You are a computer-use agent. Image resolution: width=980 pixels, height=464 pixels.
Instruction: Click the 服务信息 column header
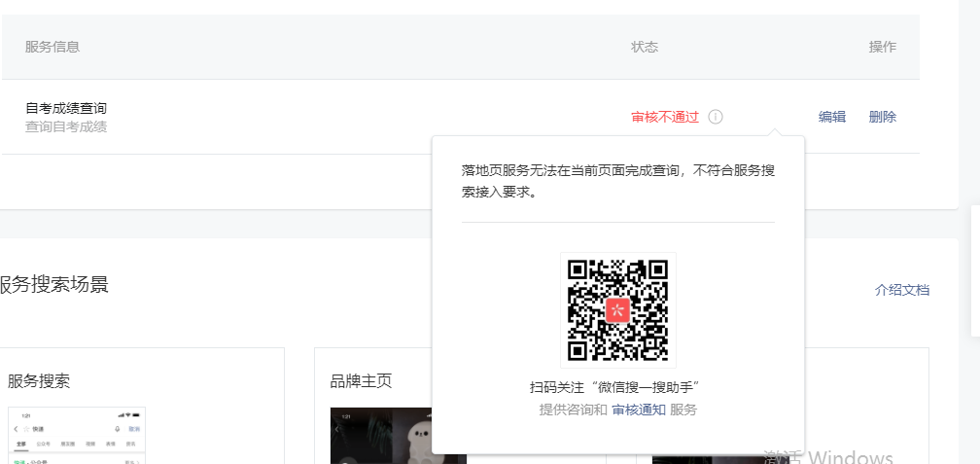click(x=52, y=47)
